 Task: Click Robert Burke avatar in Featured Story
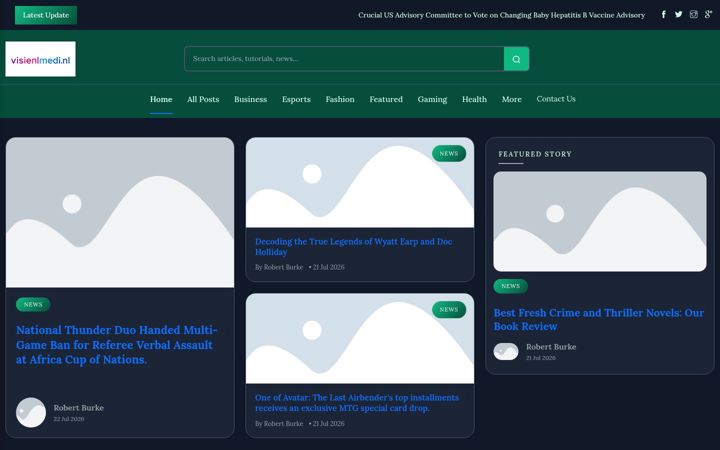coord(506,351)
